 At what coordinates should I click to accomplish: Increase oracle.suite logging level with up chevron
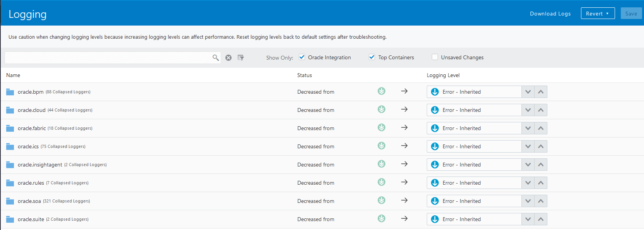541,219
